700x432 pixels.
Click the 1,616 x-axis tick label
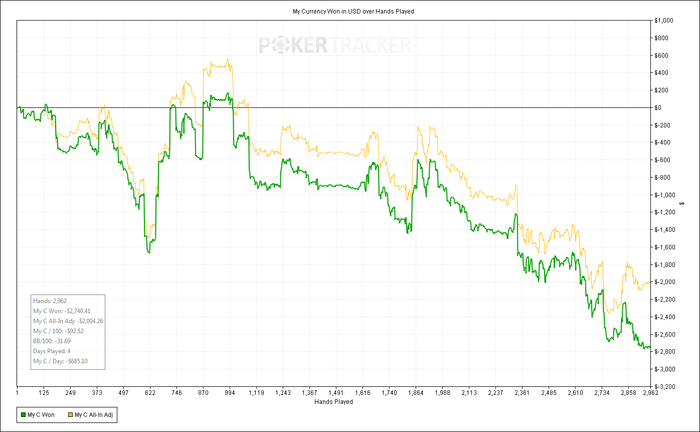[362, 393]
